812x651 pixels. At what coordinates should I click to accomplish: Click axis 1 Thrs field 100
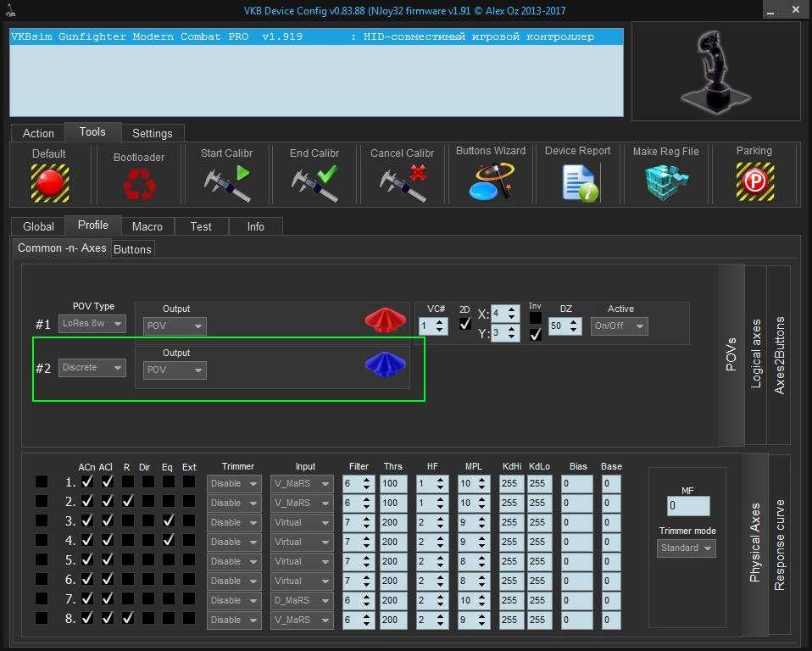[x=393, y=484]
